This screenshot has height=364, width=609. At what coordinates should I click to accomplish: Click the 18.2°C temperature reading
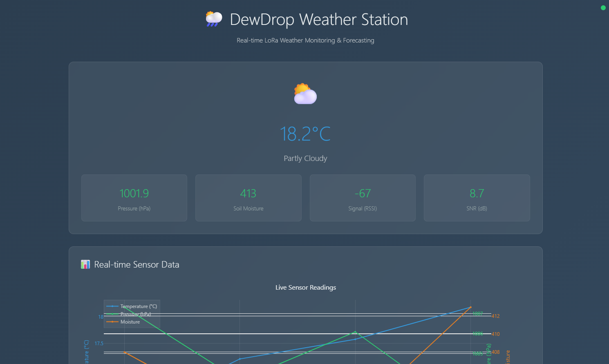pyautogui.click(x=305, y=134)
